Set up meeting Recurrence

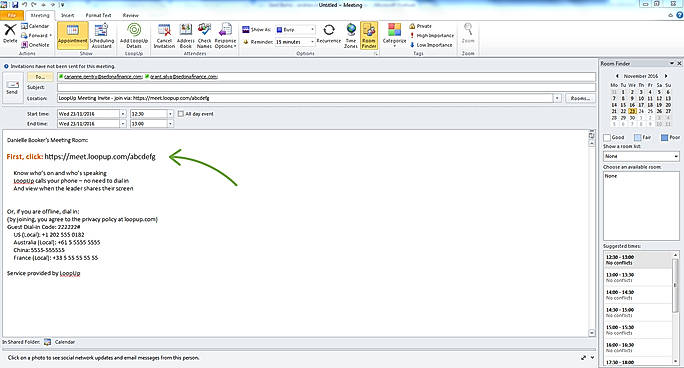pyautogui.click(x=328, y=34)
